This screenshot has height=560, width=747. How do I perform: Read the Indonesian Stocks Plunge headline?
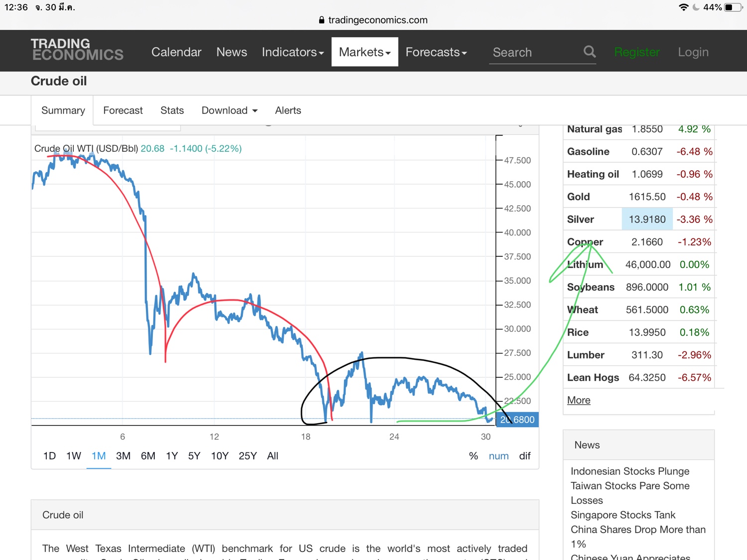(x=630, y=471)
